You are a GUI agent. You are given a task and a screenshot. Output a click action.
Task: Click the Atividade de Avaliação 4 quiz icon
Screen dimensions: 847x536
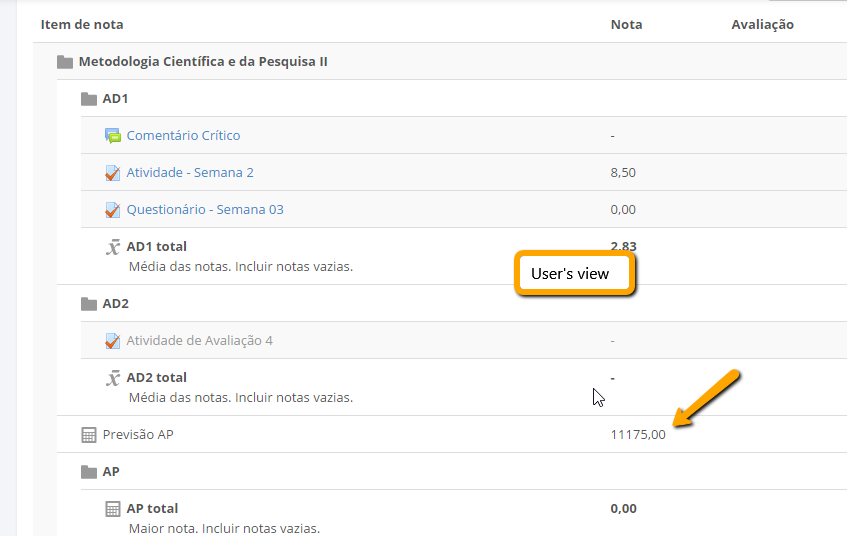coord(112,341)
